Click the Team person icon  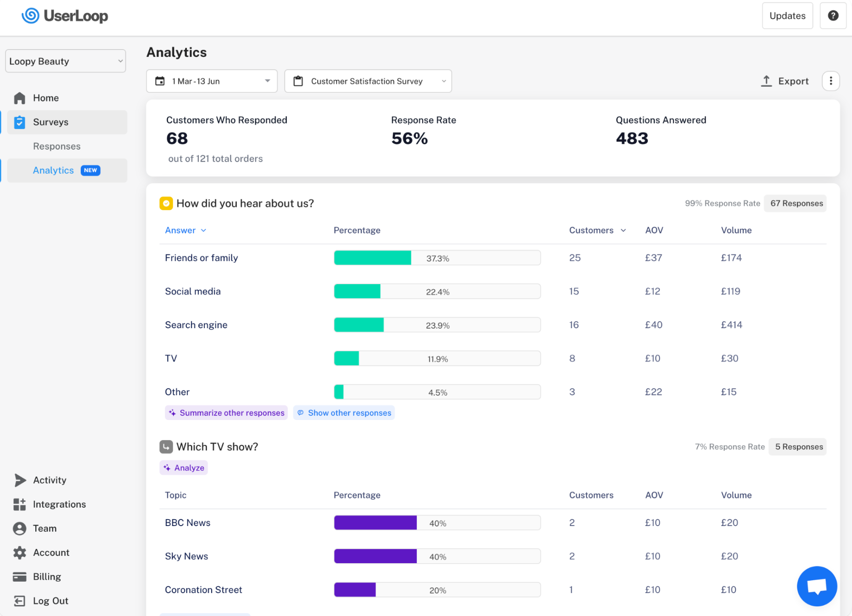[20, 528]
